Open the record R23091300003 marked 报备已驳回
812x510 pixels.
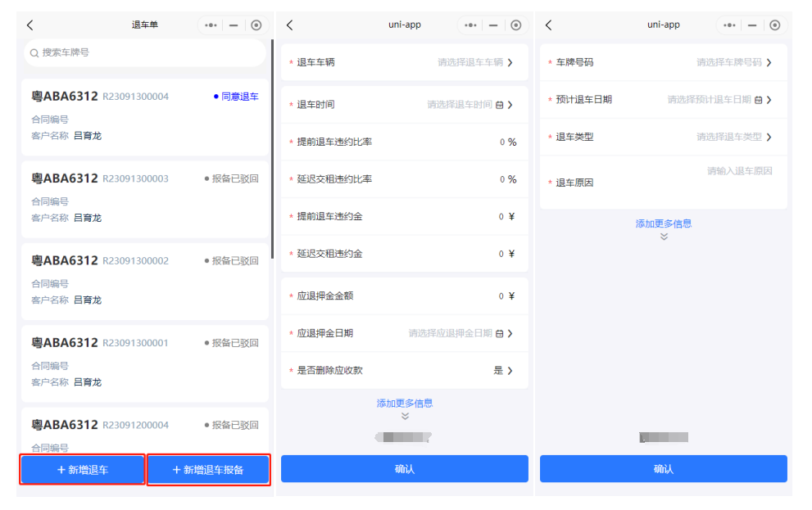pyautogui.click(x=145, y=198)
